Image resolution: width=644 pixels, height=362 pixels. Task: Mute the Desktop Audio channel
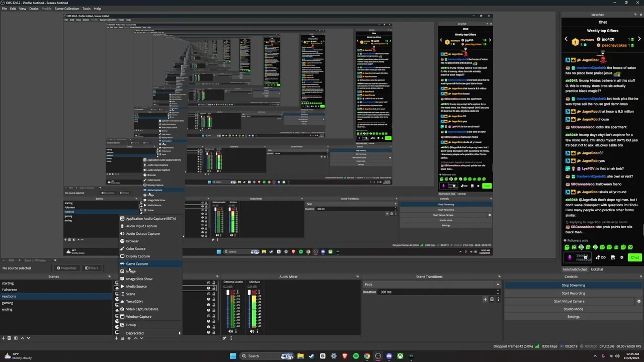pyautogui.click(x=230, y=331)
